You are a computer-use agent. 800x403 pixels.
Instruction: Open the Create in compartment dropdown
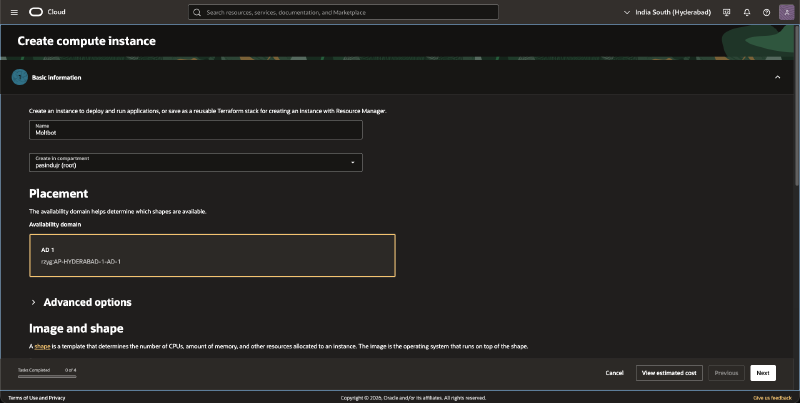pyautogui.click(x=196, y=162)
